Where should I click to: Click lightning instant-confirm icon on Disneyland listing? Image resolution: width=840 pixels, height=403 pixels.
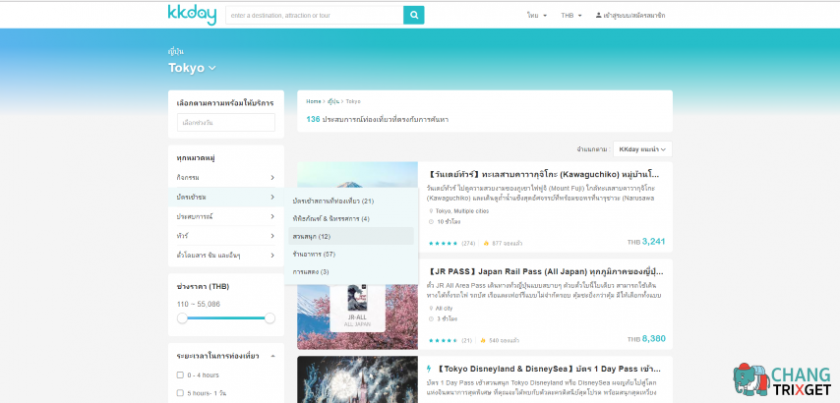coord(429,369)
